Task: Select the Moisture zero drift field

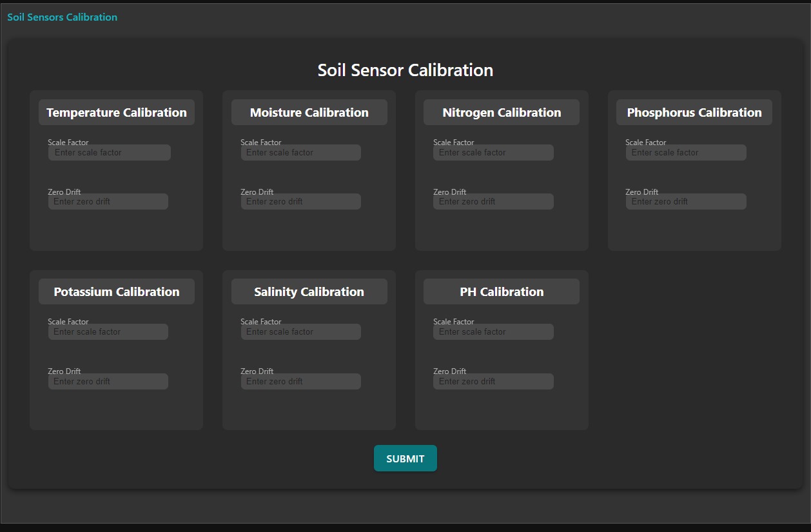Action: 300,201
